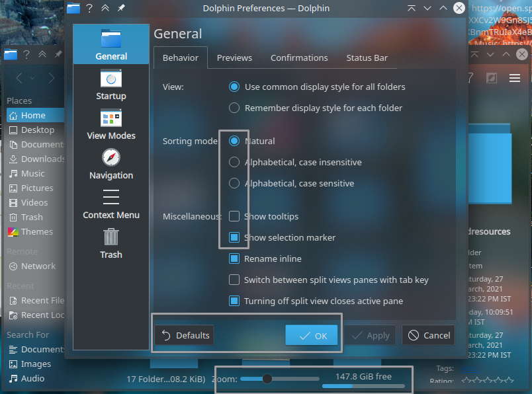This screenshot has height=394, width=532.
Task: Open Downloads in Places panel
Action: point(35,159)
